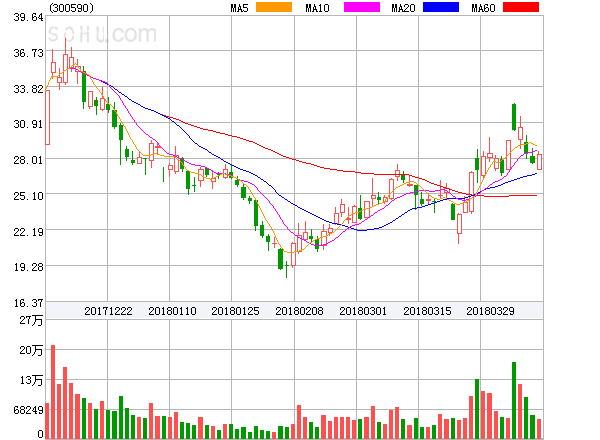Select the MA5 legend label
Image resolution: width=600 pixels, height=440 pixels.
click(x=239, y=8)
